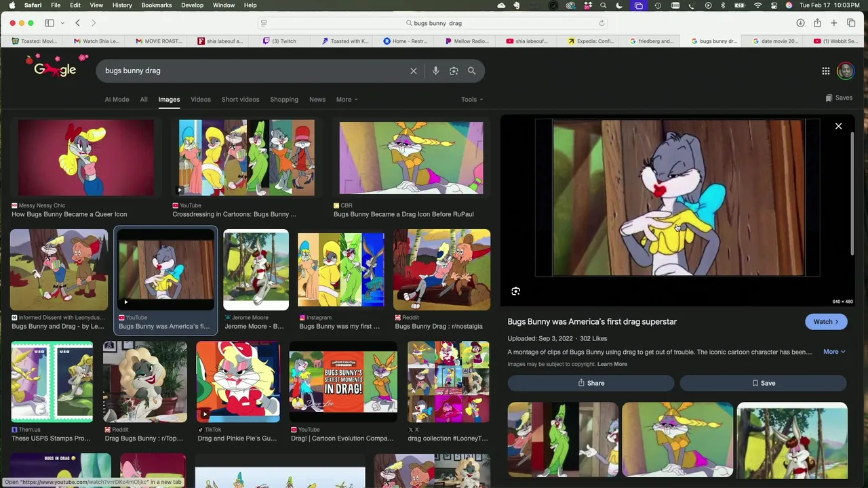
Task: Switch to the Videos tab
Action: (x=201, y=100)
